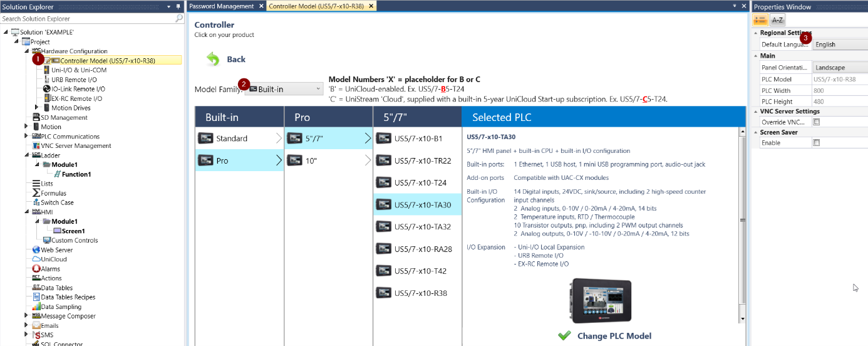The image size is (868, 346).
Task: Select Uni-I/O & Uni-COM tree item
Action: [79, 70]
